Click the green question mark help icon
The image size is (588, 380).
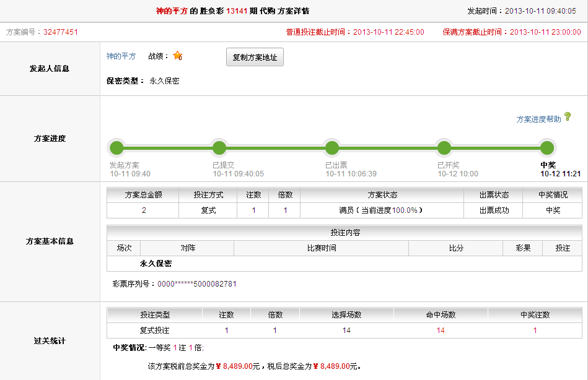568,117
